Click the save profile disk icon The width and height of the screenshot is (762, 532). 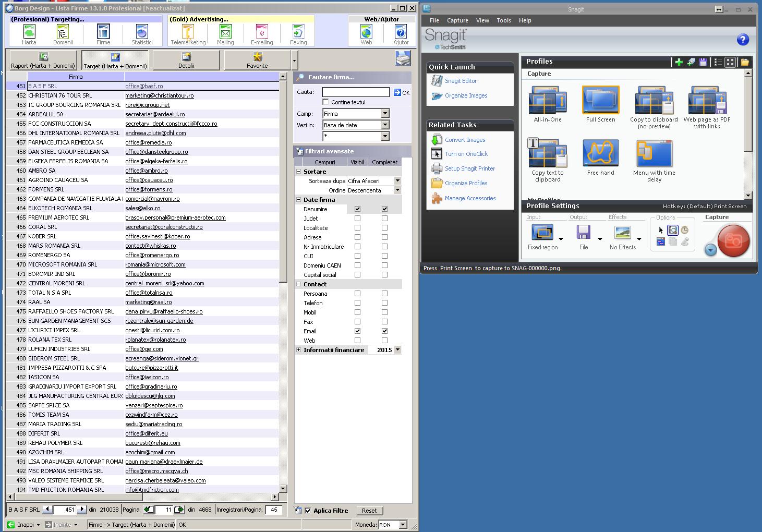[703, 62]
